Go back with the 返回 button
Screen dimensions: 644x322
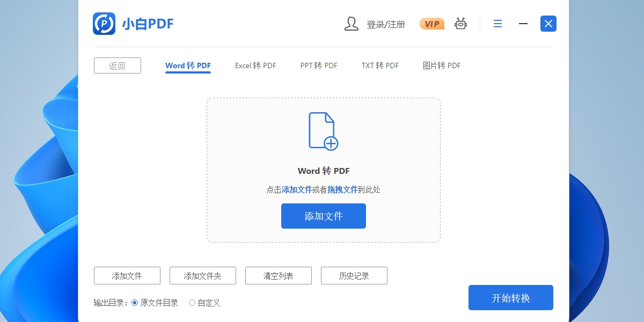coord(118,65)
